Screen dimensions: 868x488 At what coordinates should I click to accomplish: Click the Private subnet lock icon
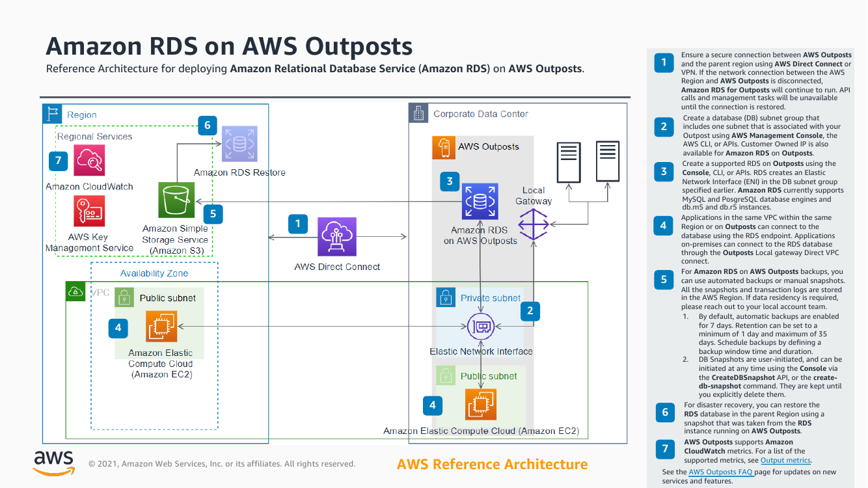(446, 298)
